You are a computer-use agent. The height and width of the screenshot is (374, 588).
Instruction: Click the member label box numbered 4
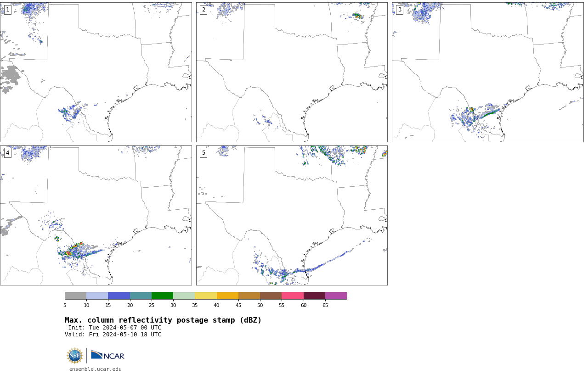7,153
